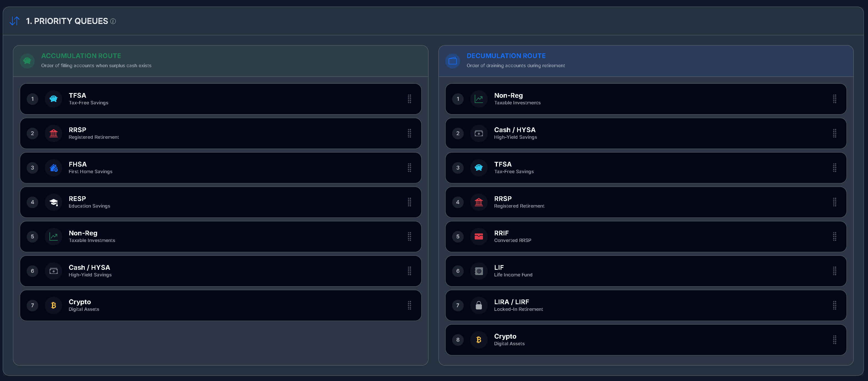Grab drag handle of Accumulation Cash / HYSA row

[x=410, y=271]
